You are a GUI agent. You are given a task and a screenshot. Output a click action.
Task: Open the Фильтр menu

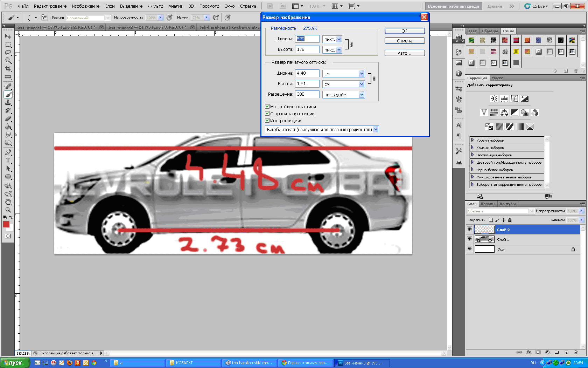(155, 6)
